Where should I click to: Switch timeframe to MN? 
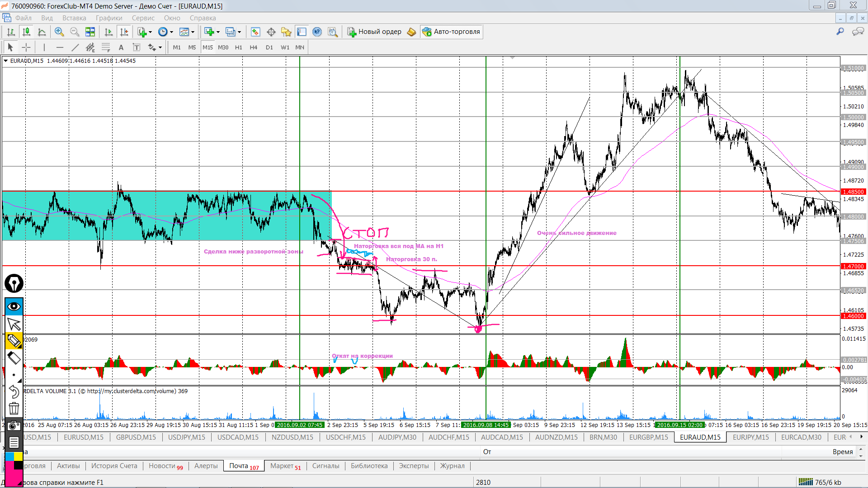[300, 47]
